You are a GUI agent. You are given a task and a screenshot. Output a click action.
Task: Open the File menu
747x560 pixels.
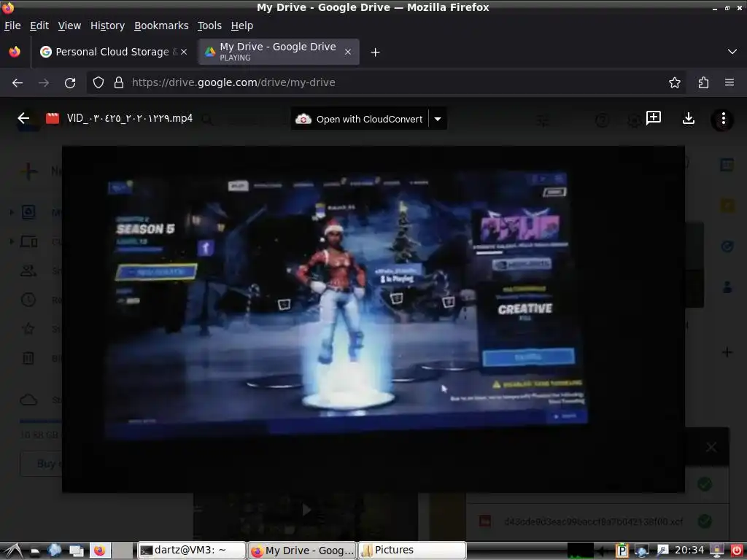pos(12,26)
